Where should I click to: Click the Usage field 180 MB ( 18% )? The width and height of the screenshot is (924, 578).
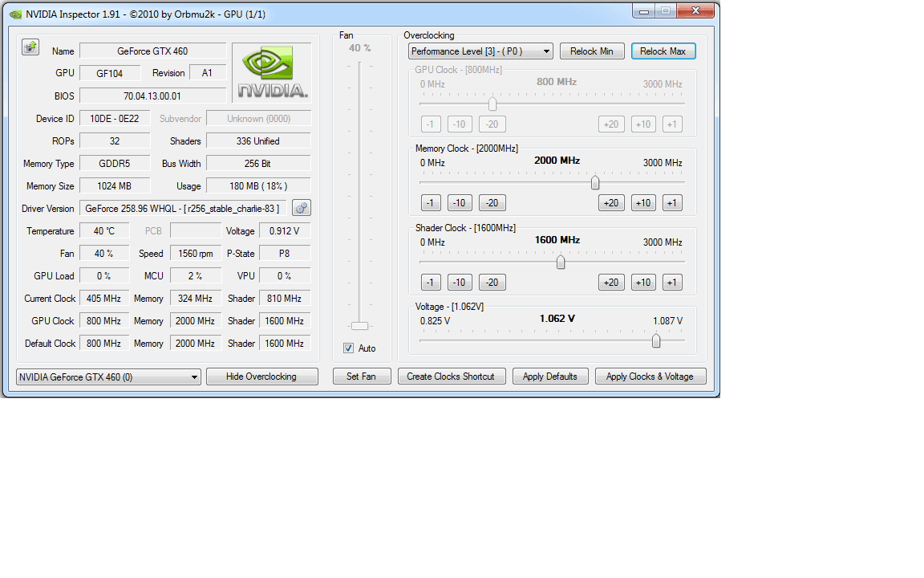(x=258, y=185)
